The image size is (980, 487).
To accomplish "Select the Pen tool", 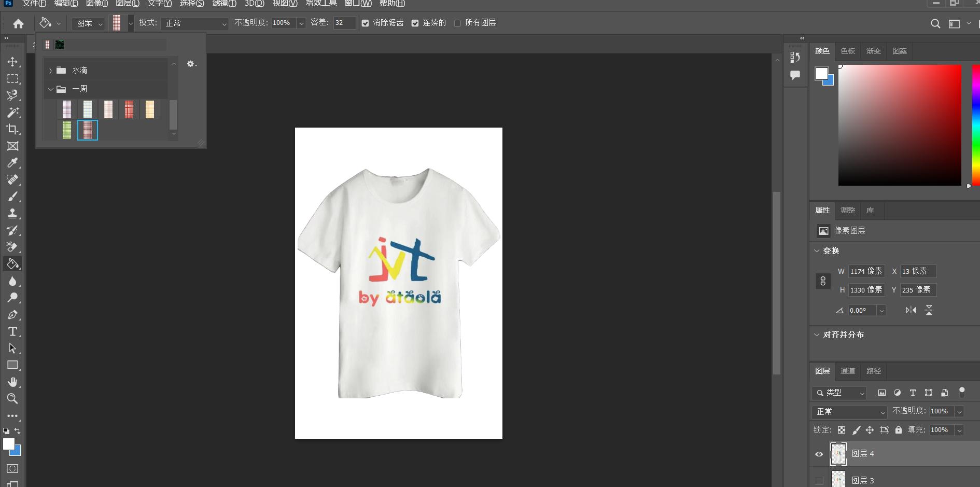I will [12, 315].
